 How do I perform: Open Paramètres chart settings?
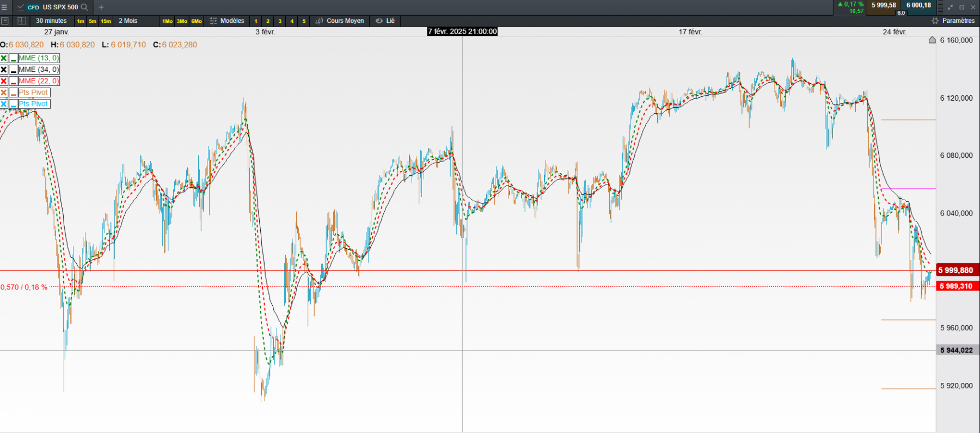pyautogui.click(x=953, y=21)
